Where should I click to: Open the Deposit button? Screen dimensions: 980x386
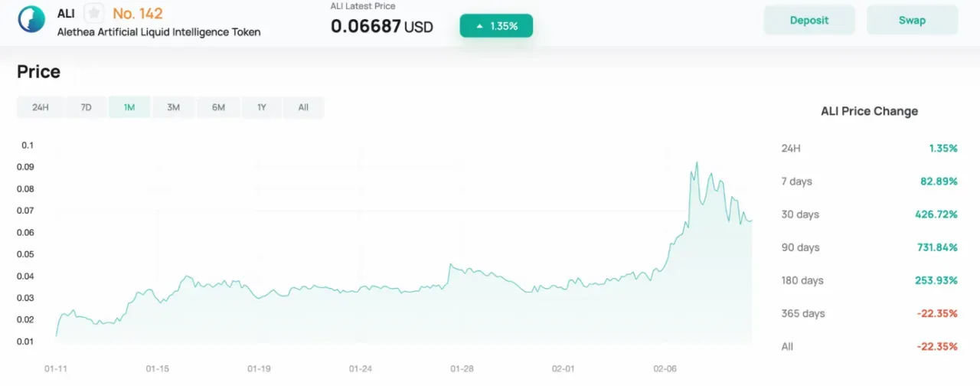tap(809, 20)
